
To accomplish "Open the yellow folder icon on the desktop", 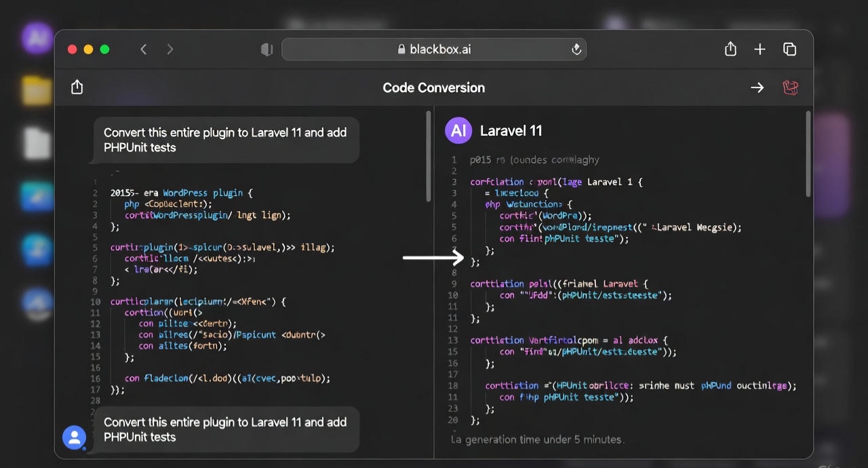I will (37, 90).
